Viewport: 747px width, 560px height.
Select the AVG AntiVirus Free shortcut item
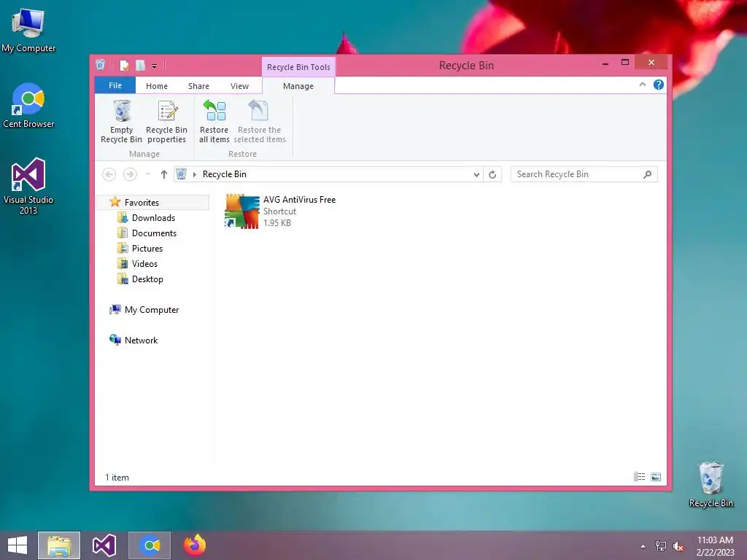[x=280, y=211]
